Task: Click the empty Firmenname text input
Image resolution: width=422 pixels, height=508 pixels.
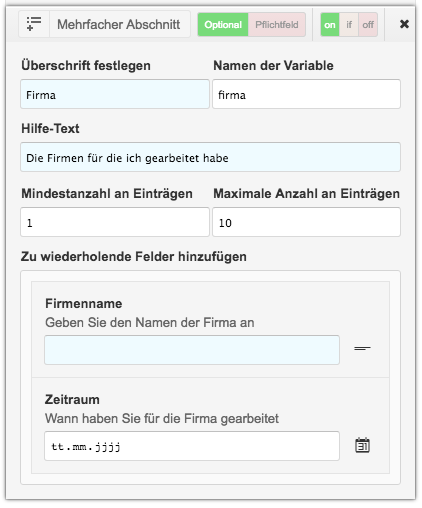Action: (192, 350)
